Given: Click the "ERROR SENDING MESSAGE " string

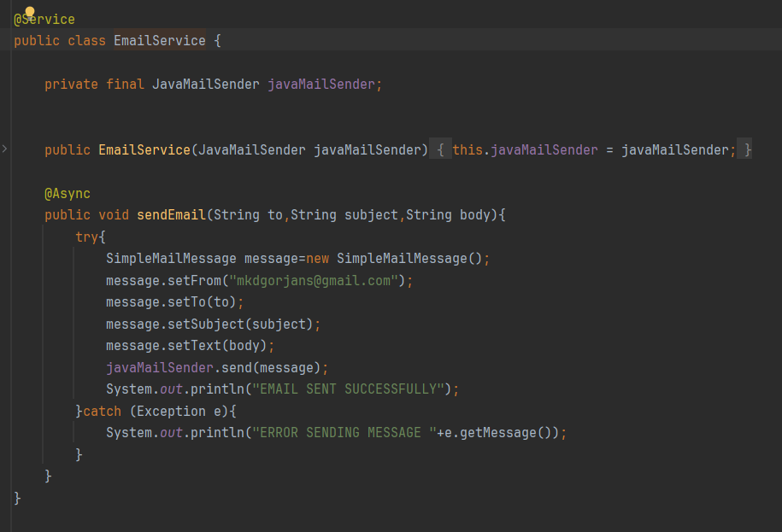Looking at the screenshot, I should click(340, 433).
